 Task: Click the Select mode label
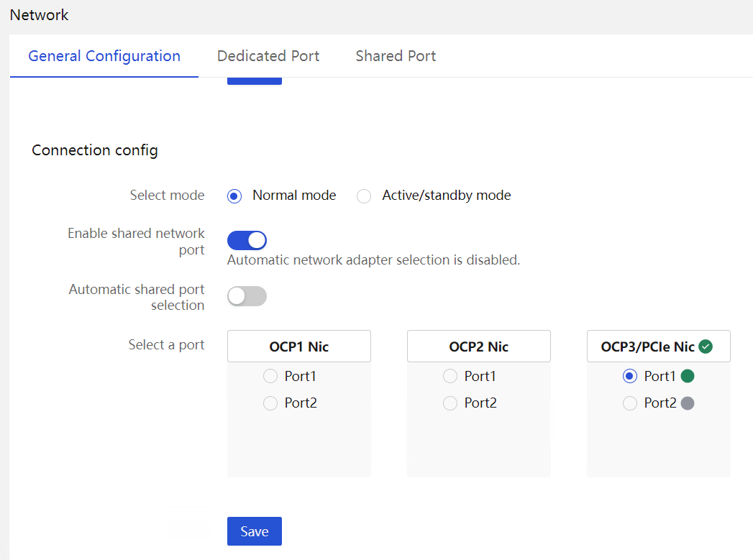point(167,196)
